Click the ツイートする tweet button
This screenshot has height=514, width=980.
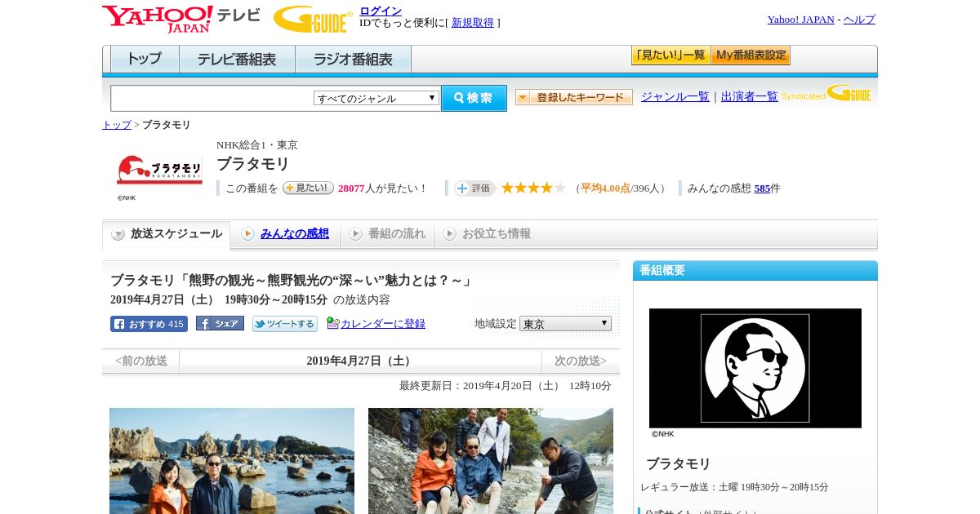(285, 324)
